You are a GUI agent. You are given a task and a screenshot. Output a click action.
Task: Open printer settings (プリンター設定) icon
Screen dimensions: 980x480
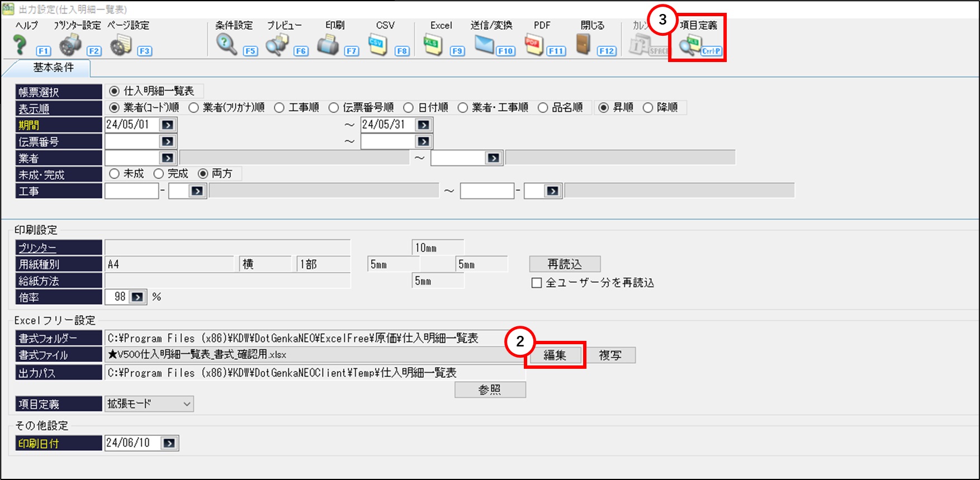(x=70, y=45)
